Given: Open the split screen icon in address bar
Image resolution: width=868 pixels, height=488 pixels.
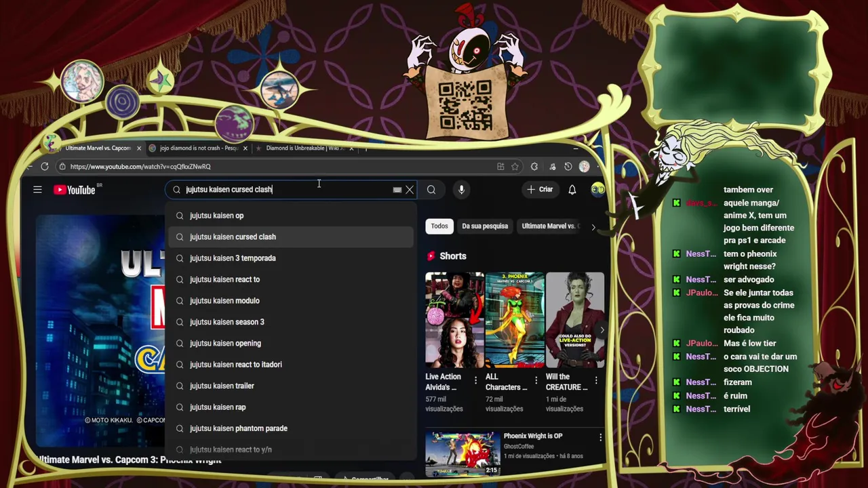Looking at the screenshot, I should [500, 166].
